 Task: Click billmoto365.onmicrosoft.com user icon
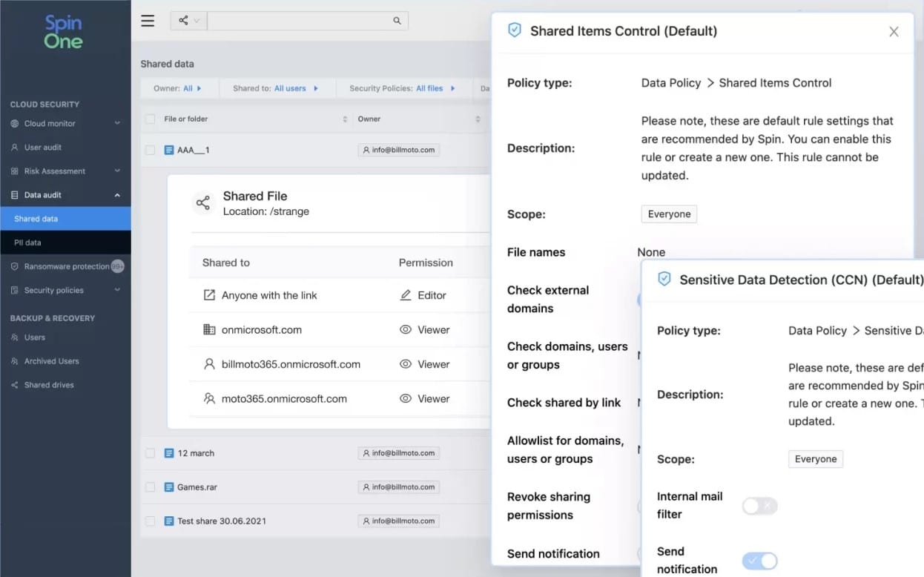pos(209,364)
